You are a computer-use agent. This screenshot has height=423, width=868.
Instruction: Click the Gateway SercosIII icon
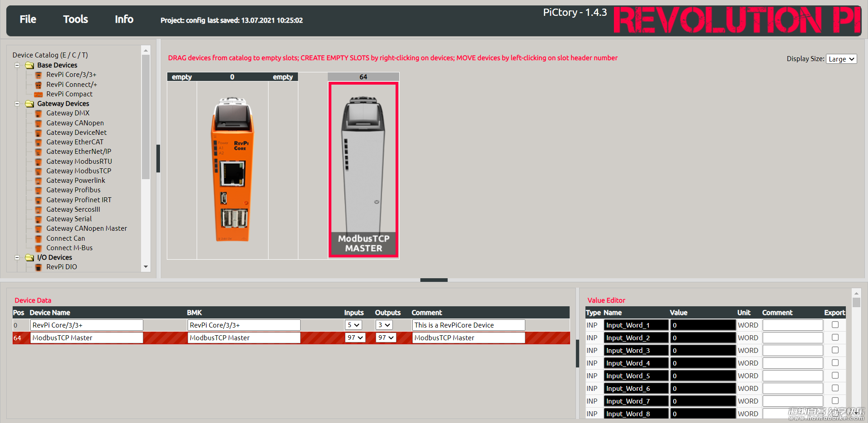39,209
